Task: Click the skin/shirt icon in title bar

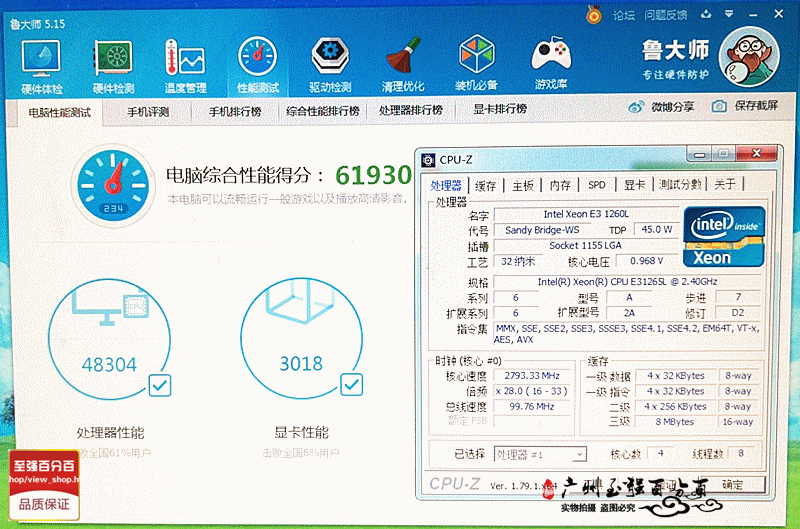Action: 706,14
